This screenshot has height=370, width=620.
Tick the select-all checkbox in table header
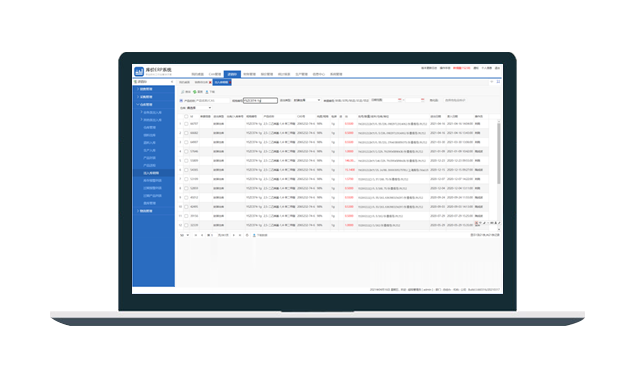pos(186,117)
